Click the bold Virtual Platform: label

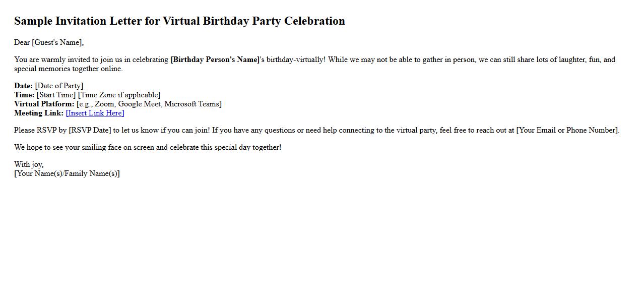44,104
